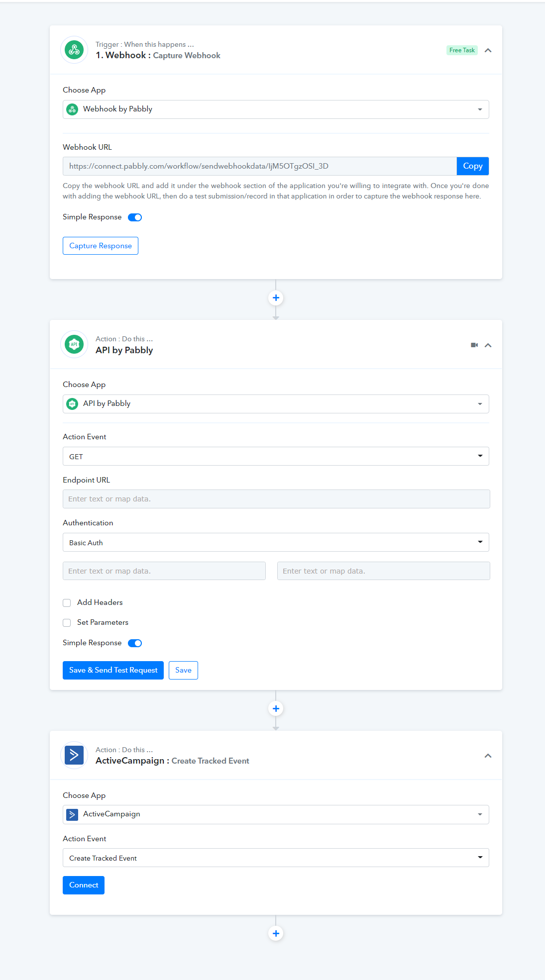Click 'Trigger : When this happens ...' text
The height and width of the screenshot is (980, 545).
[145, 44]
